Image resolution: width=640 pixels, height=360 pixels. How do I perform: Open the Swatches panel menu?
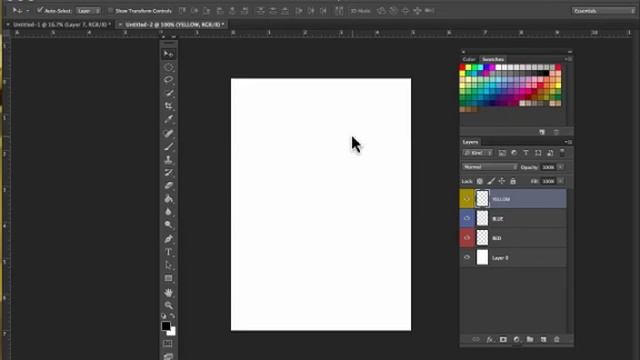[x=568, y=59]
